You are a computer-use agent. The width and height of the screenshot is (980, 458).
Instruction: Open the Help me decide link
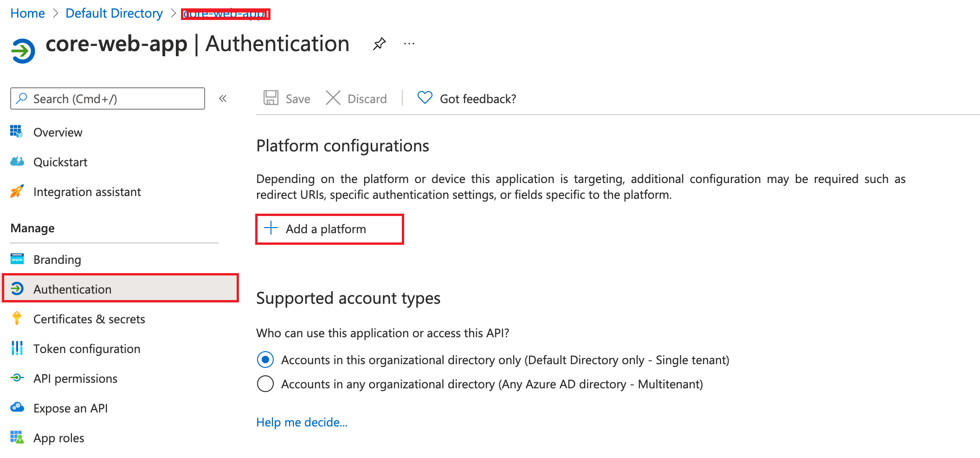point(302,422)
